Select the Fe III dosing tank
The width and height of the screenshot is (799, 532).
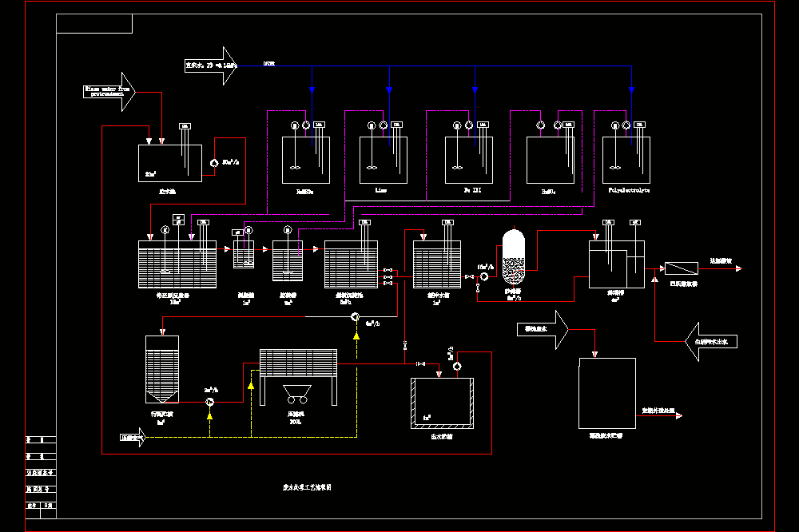pyautogui.click(x=469, y=160)
